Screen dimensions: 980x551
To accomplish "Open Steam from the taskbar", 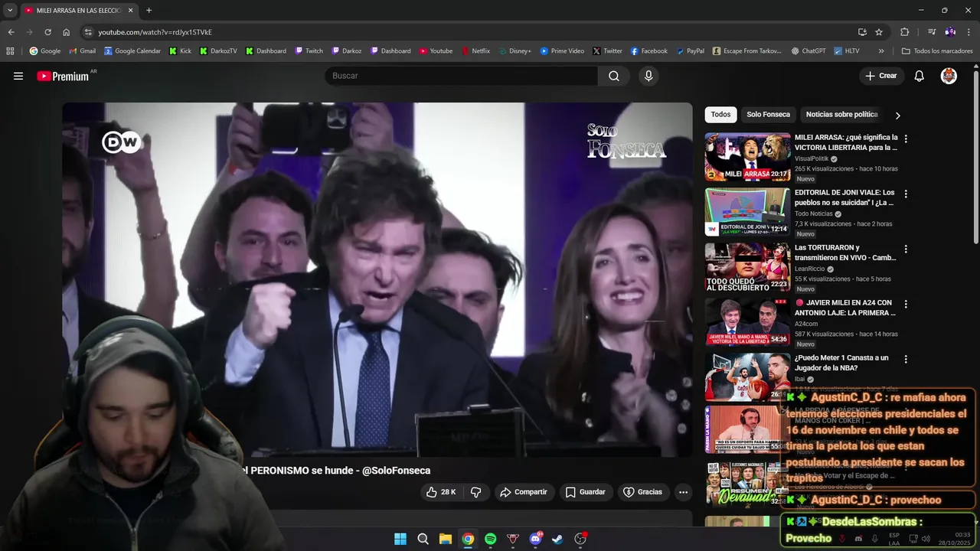I will [557, 539].
